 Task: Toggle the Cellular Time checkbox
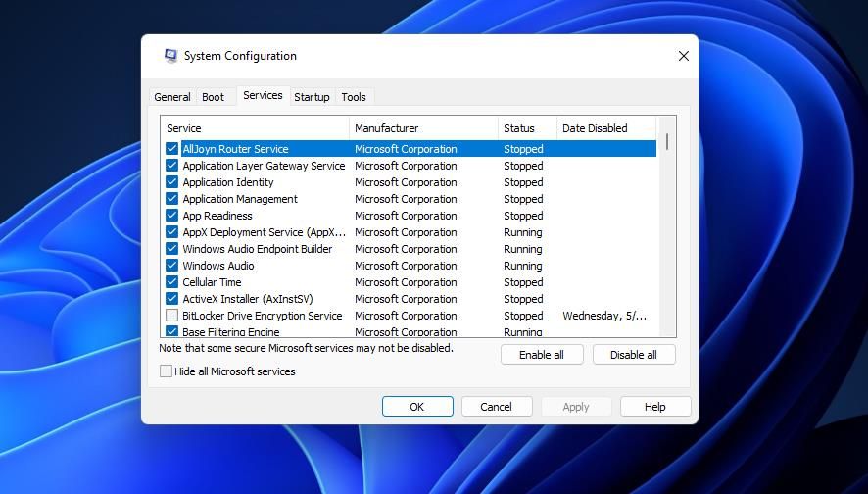pyautogui.click(x=171, y=282)
